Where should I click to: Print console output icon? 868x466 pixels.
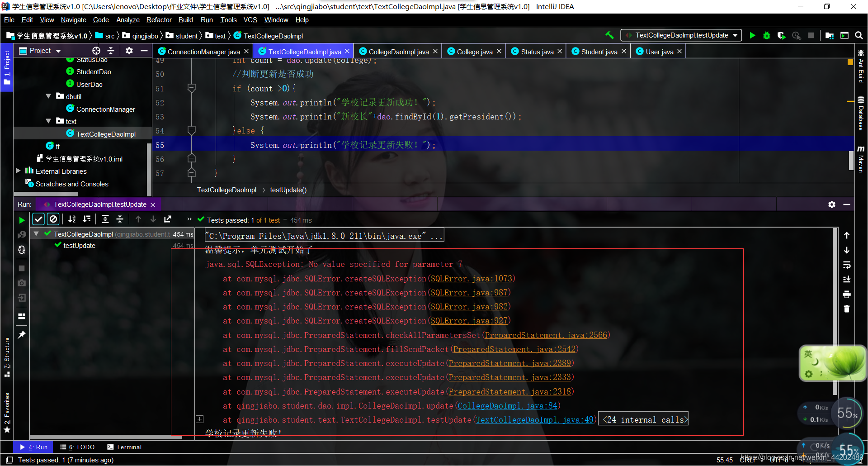[x=847, y=295]
